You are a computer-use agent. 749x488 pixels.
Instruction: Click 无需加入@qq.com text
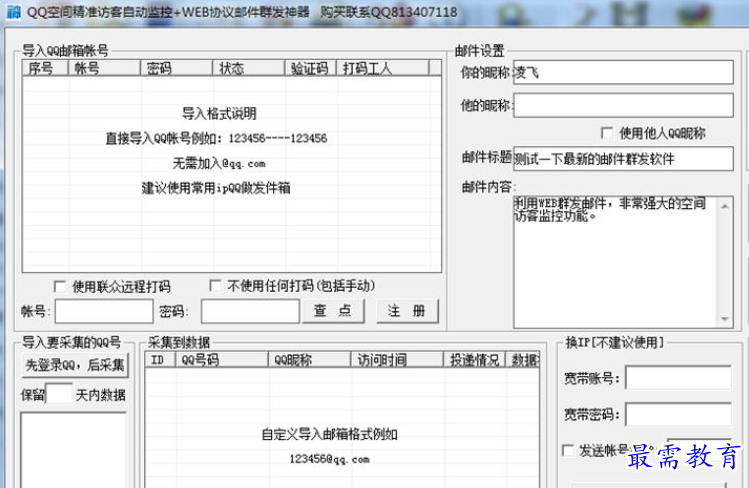pyautogui.click(x=219, y=164)
